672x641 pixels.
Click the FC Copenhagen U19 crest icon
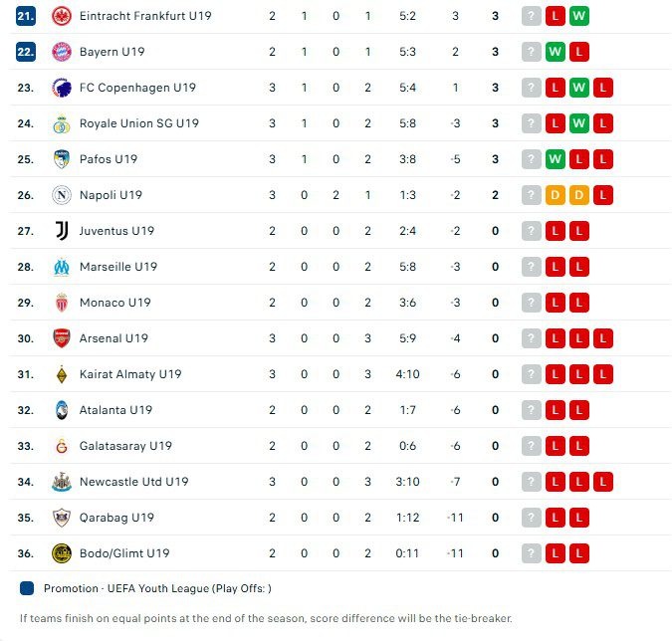tap(62, 88)
